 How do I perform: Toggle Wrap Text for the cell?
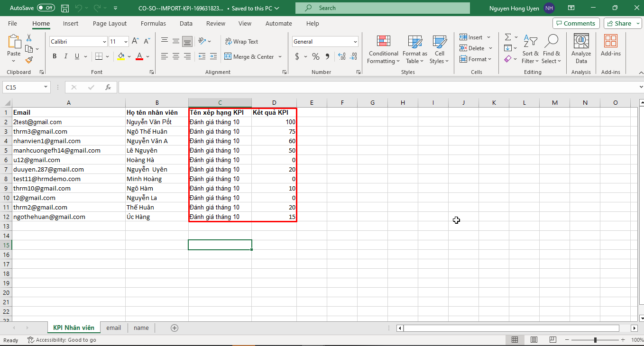coord(241,42)
